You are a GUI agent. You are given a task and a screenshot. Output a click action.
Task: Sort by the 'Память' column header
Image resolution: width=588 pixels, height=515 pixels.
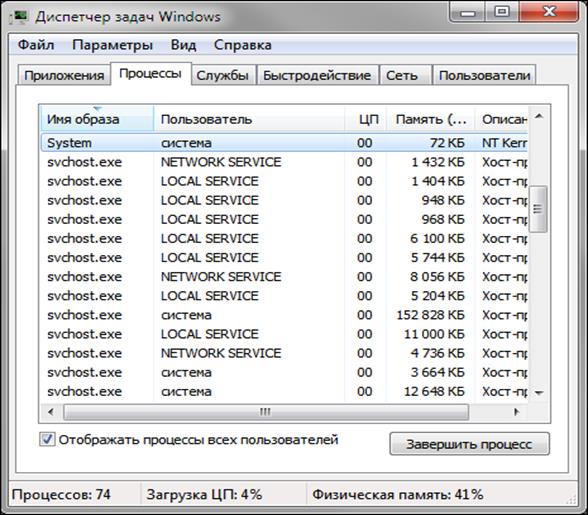[430, 119]
